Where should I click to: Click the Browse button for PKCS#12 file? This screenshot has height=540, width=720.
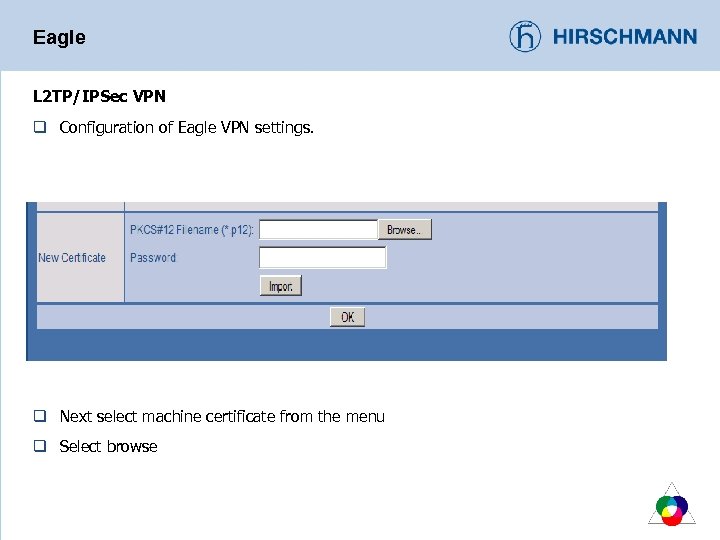pos(405,229)
